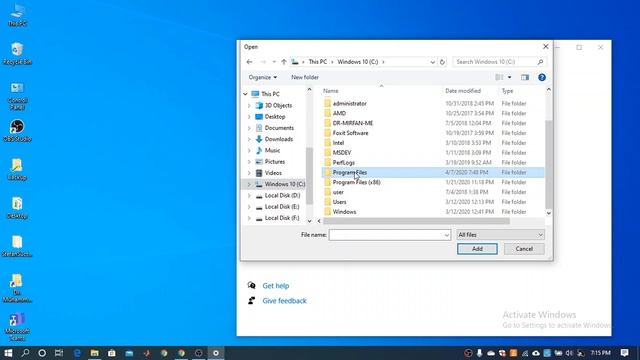640x360 pixels.
Task: Open Cortana from the taskbar
Action: click(x=42, y=353)
